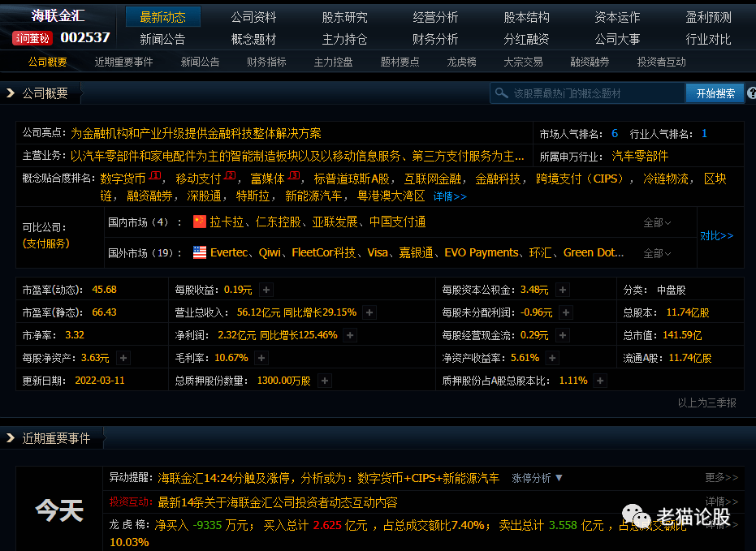Open 概念题材 tab
This screenshot has height=551, width=756.
(x=253, y=39)
